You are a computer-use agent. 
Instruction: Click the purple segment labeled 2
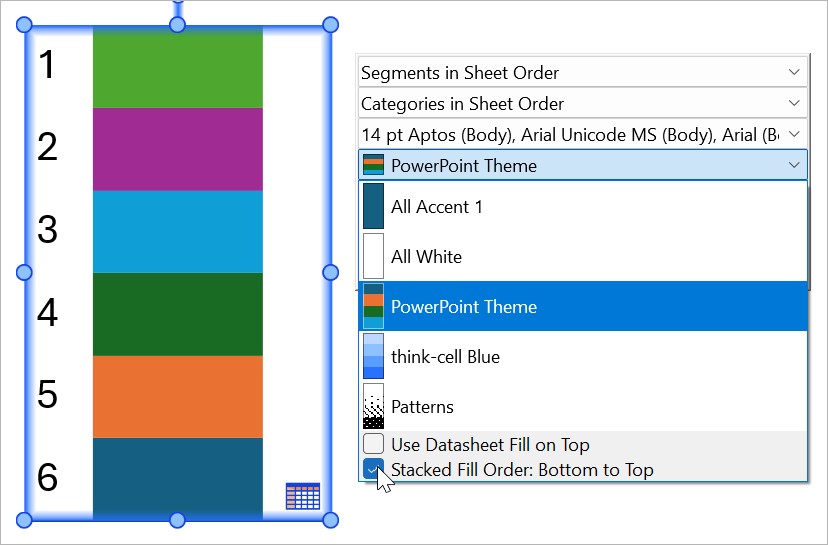tap(177, 148)
